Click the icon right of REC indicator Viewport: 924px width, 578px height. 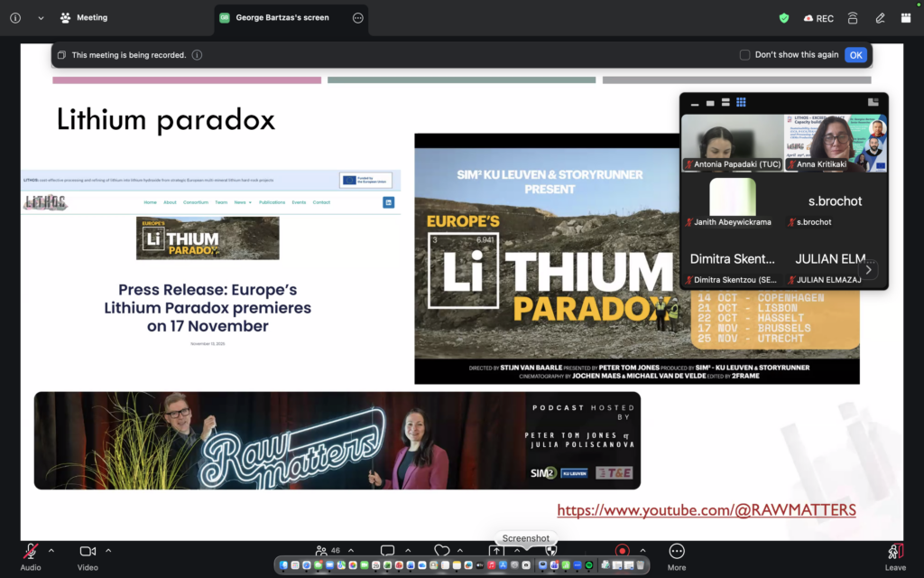pyautogui.click(x=852, y=18)
